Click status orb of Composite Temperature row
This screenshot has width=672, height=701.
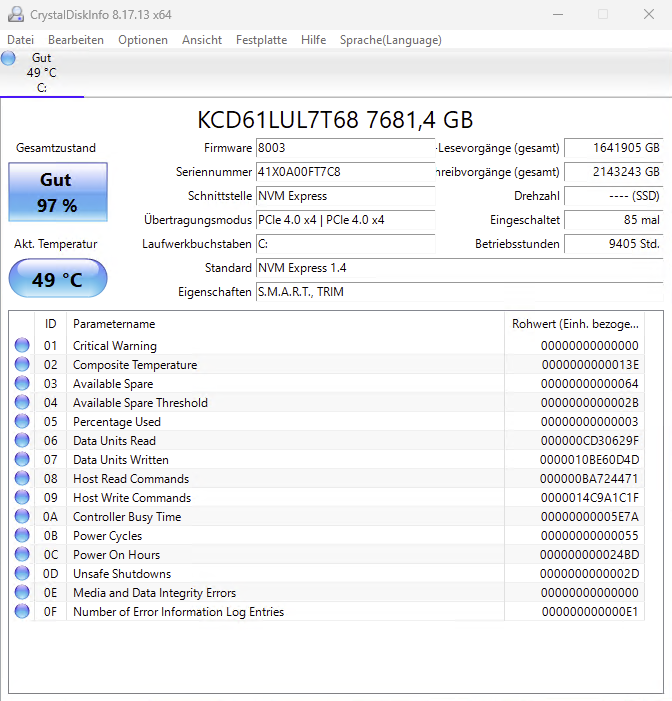pos(22,364)
